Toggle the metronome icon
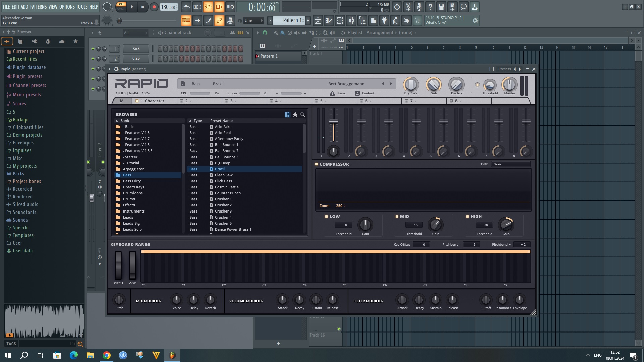644x362 pixels. 186,7
